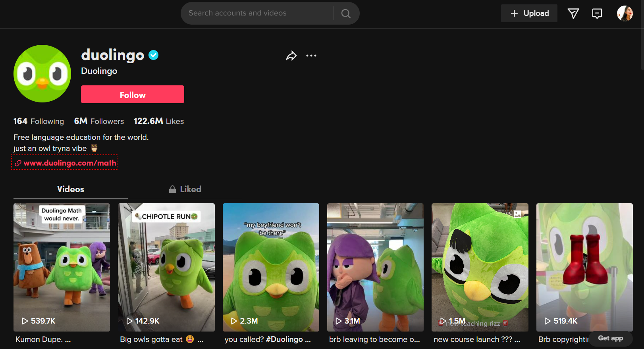The height and width of the screenshot is (349, 644).
Task: Open the www.duolingo.com/math link
Action: pos(70,163)
